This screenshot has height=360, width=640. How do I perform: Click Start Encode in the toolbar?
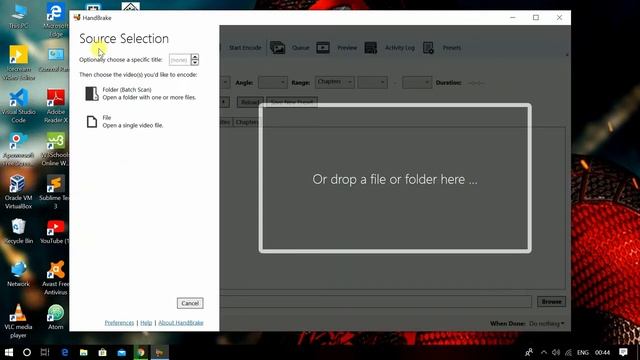coord(245,48)
